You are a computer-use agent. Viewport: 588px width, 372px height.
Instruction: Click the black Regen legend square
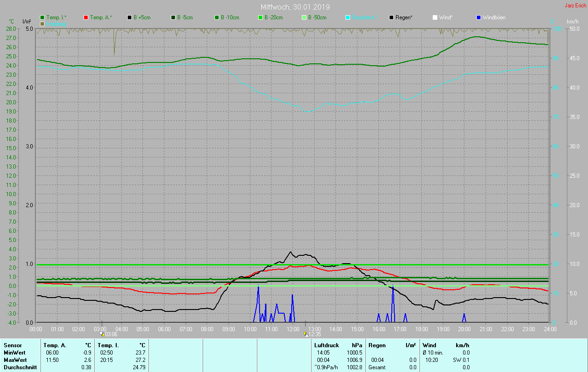coord(391,17)
